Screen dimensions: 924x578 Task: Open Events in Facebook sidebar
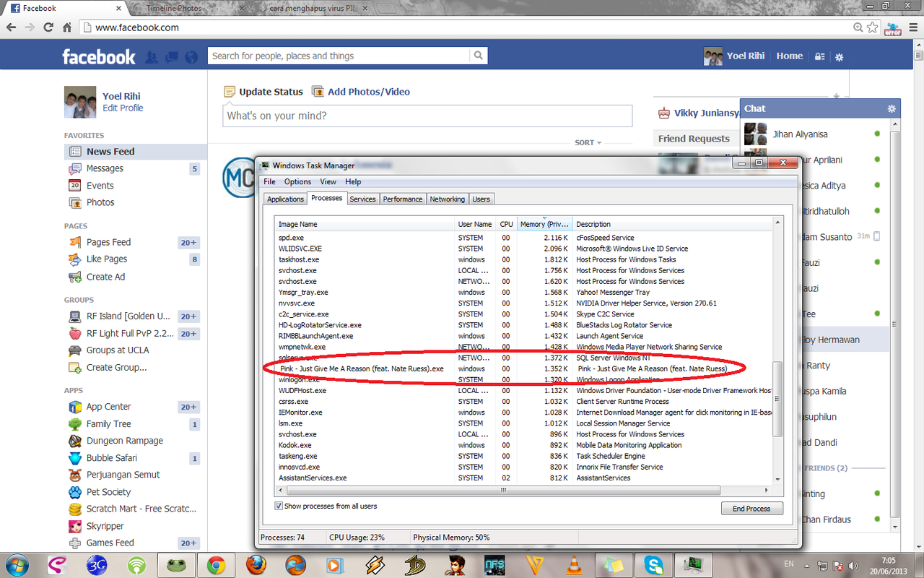coord(100,186)
